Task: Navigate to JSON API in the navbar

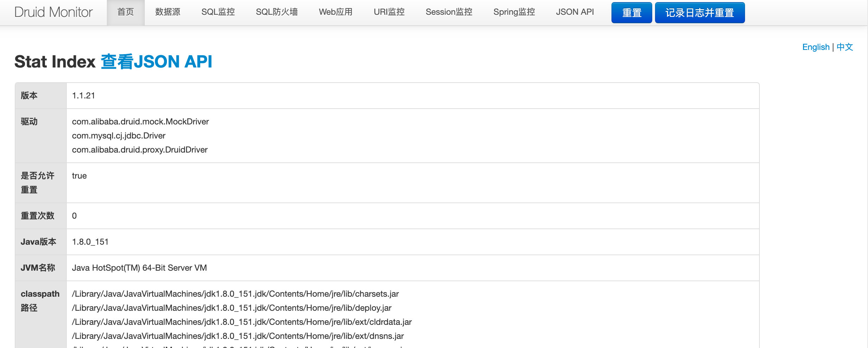Action: pos(575,12)
